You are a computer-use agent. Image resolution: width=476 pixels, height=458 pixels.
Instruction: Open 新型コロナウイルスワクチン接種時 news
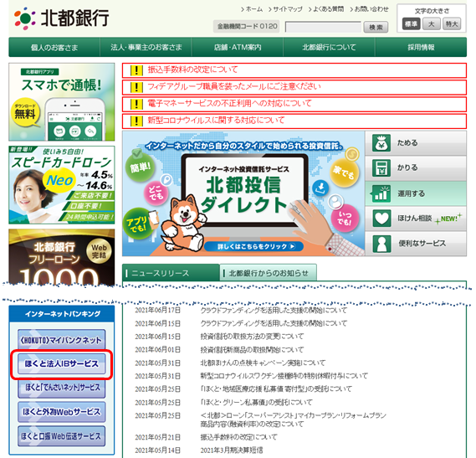284,376
